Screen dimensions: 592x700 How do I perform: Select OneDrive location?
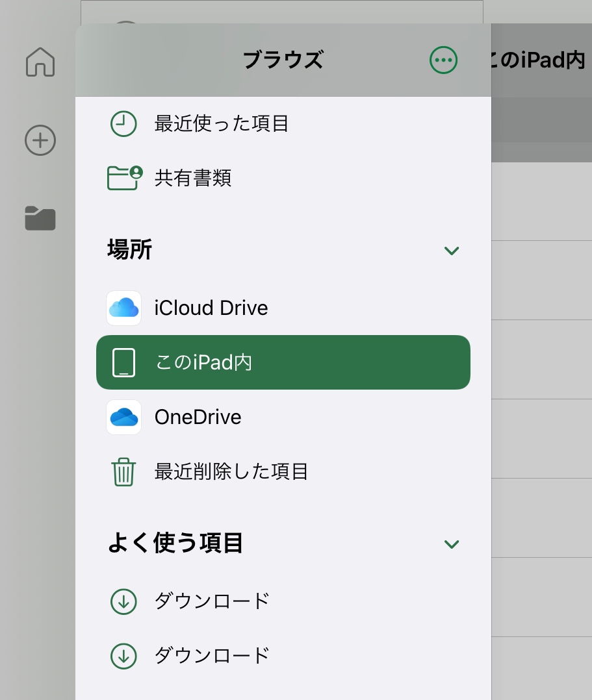(283, 417)
